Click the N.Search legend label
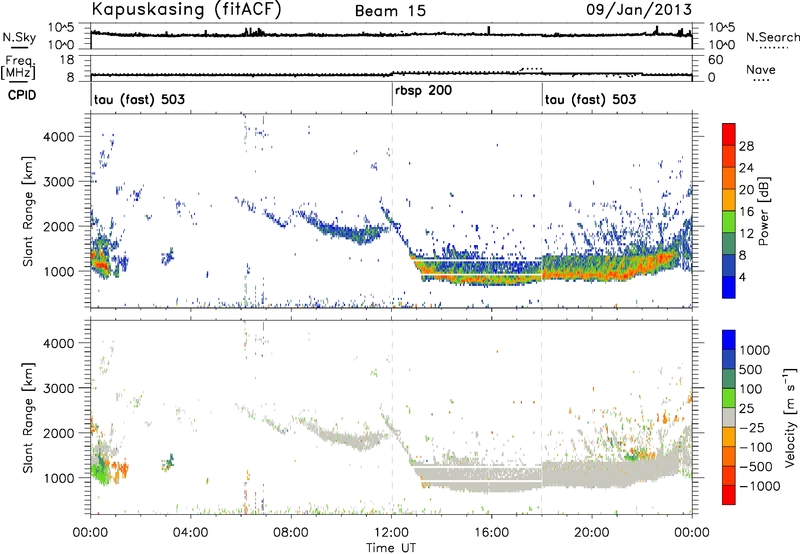 click(x=772, y=37)
